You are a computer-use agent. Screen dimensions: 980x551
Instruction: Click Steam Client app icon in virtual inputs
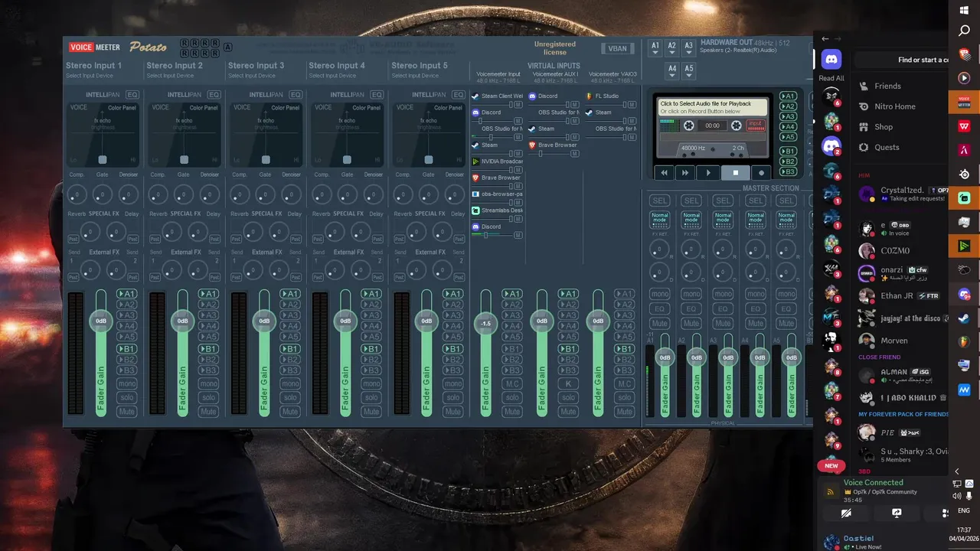(x=475, y=96)
